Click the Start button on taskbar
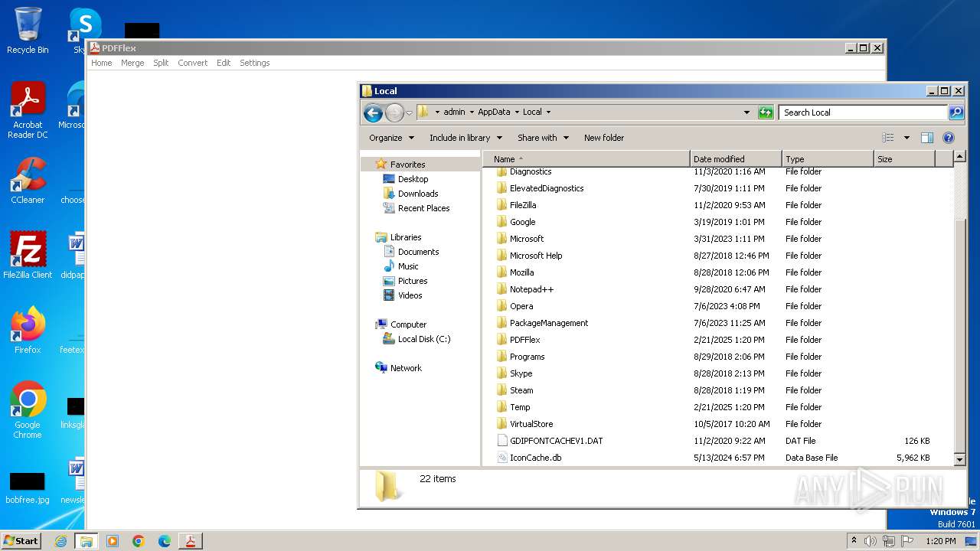The width and height of the screenshot is (980, 551). (21, 540)
